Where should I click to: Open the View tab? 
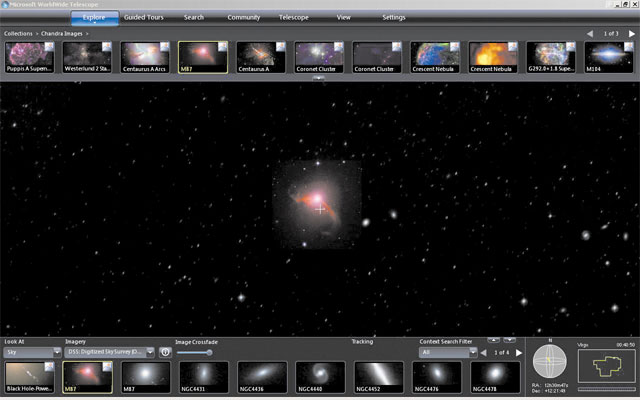pyautogui.click(x=343, y=18)
